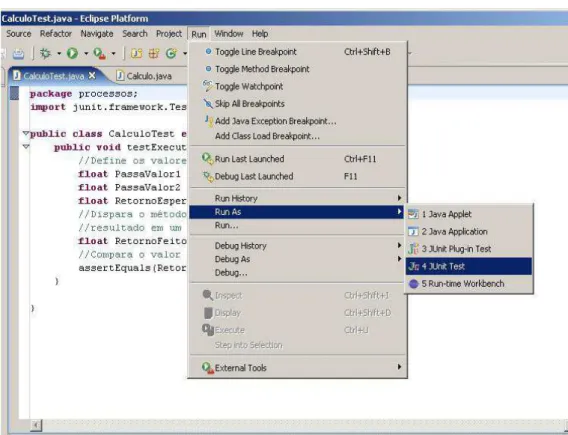Switch to the Calculo.java tab
568x435 pixels.
click(x=144, y=76)
